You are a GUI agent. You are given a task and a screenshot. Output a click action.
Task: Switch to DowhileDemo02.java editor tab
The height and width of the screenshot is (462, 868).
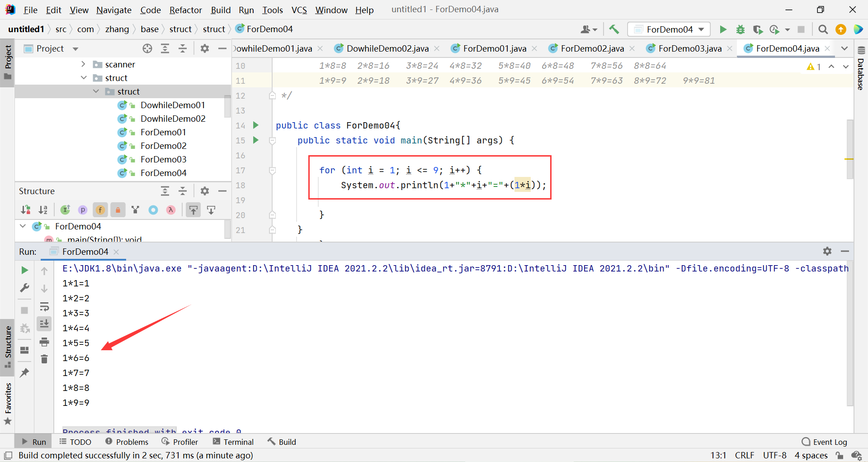coord(387,48)
